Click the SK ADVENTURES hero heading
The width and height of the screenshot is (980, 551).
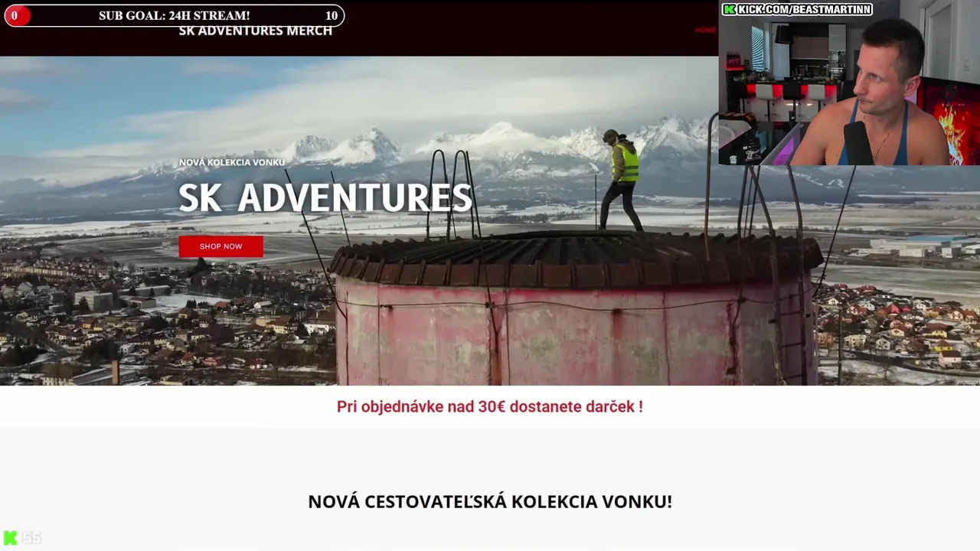pyautogui.click(x=325, y=198)
